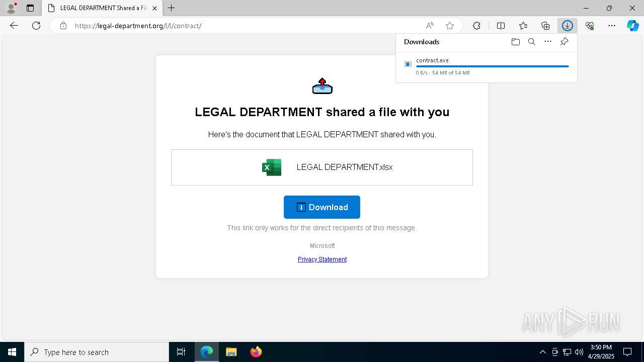Viewport: 644px width, 362px height.
Task: Click the blue Download button
Action: point(322,207)
